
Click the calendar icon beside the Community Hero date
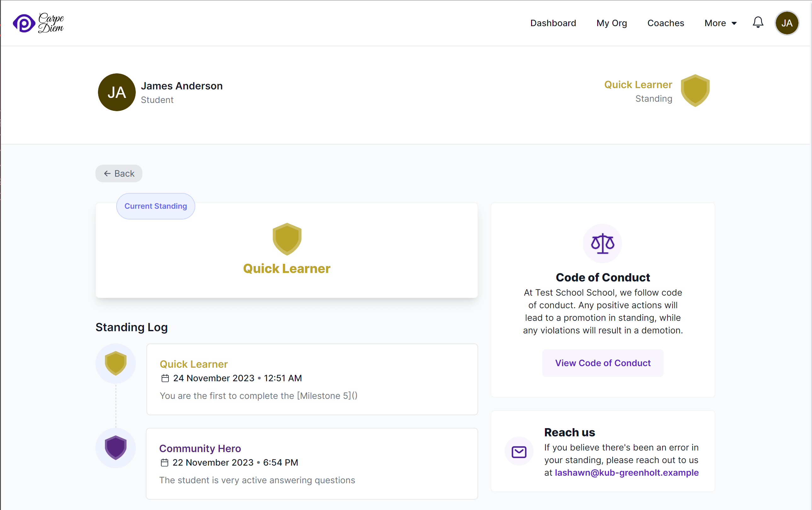[165, 462]
